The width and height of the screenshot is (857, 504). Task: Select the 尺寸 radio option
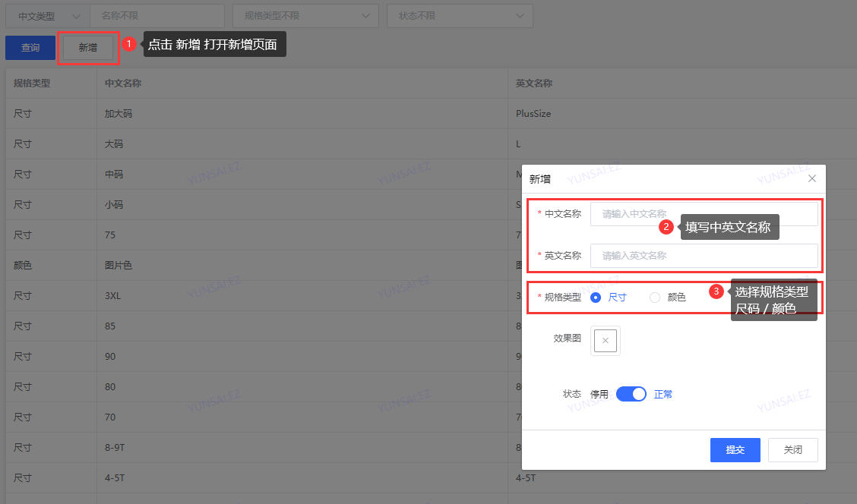609,297
